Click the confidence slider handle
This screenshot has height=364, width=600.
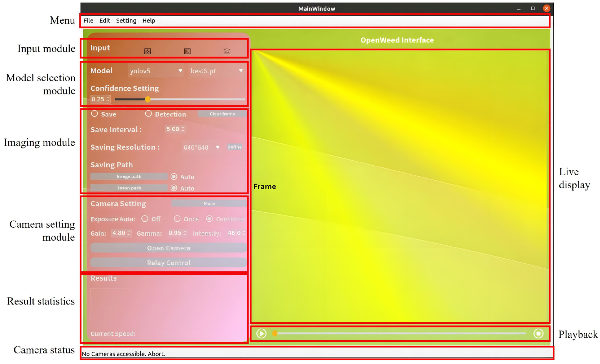click(x=148, y=99)
